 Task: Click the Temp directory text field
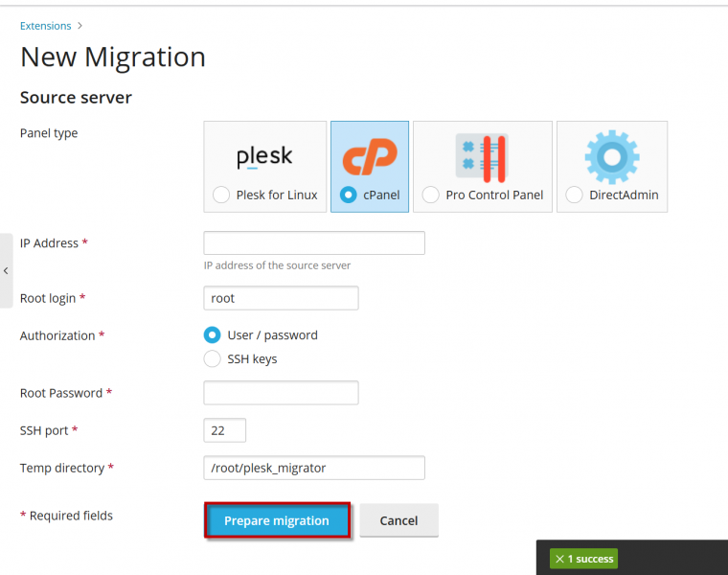click(314, 468)
